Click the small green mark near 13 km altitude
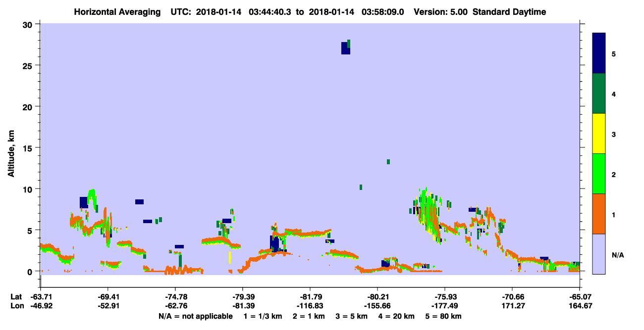The image size is (644, 330). [388, 162]
